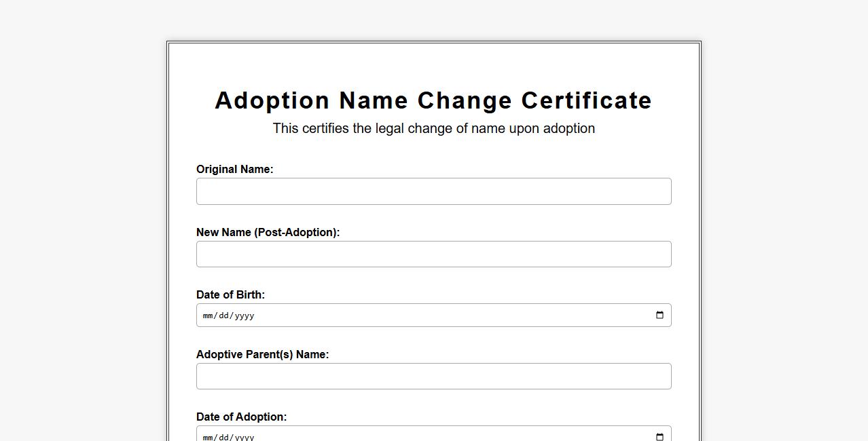Select the month segment in Date of Adoption
This screenshot has width=868, height=441.
pos(209,438)
